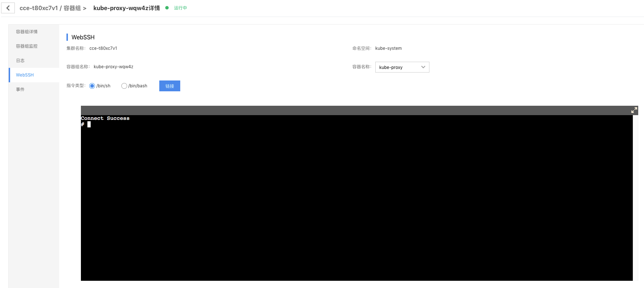The height and width of the screenshot is (288, 644).
Task: Click inside the black terminal area
Action: [x=357, y=198]
